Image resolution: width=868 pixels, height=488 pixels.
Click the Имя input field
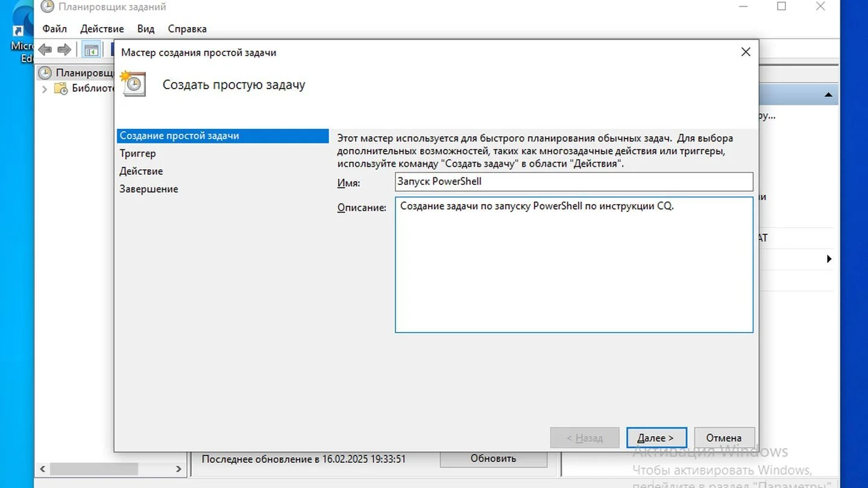click(574, 181)
